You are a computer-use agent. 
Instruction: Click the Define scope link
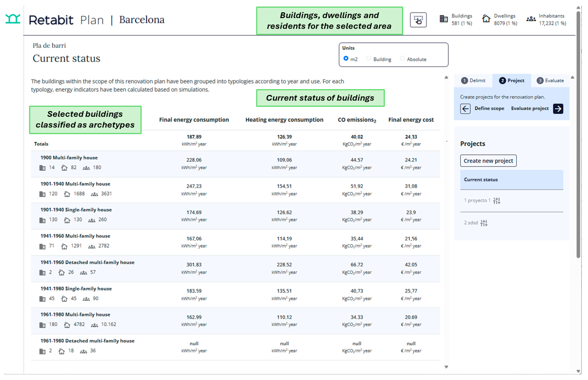pyautogui.click(x=489, y=108)
